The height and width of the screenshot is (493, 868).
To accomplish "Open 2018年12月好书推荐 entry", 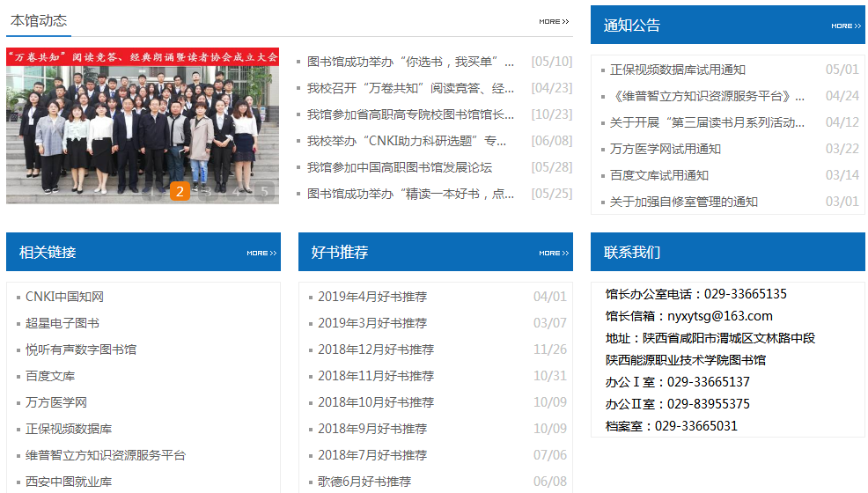I will (376, 350).
